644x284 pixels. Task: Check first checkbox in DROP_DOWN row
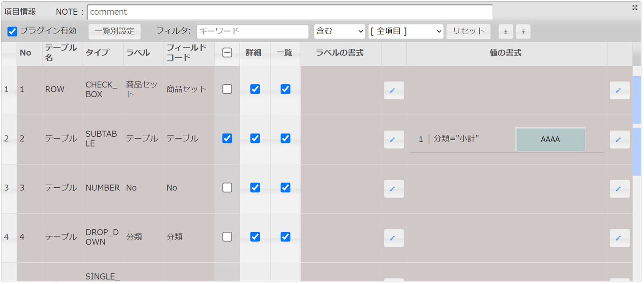pos(227,237)
